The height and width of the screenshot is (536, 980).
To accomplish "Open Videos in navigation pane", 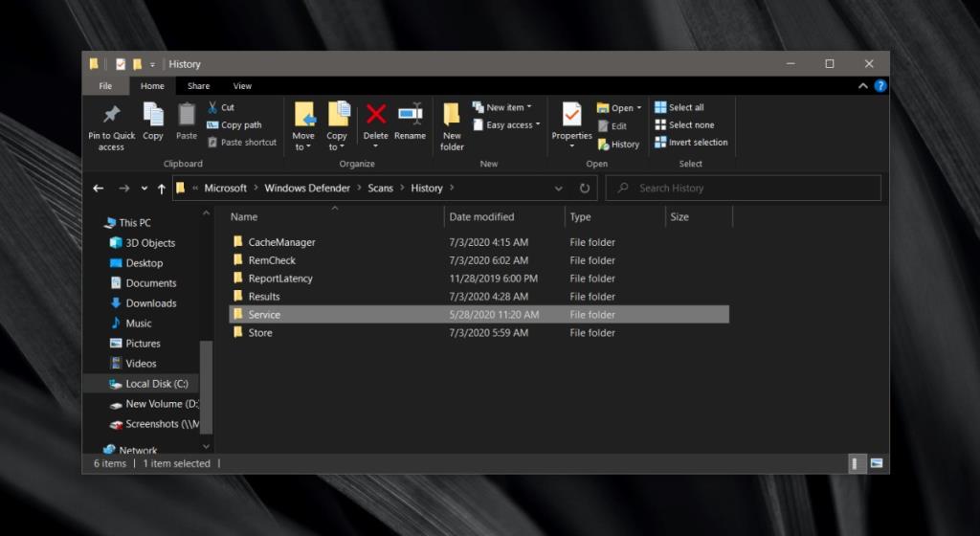I will (x=133, y=363).
